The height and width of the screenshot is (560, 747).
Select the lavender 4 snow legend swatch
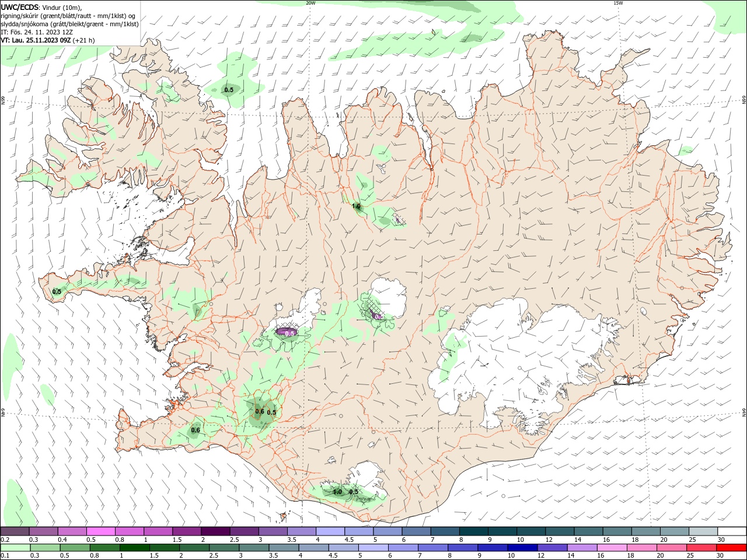tap(330, 531)
